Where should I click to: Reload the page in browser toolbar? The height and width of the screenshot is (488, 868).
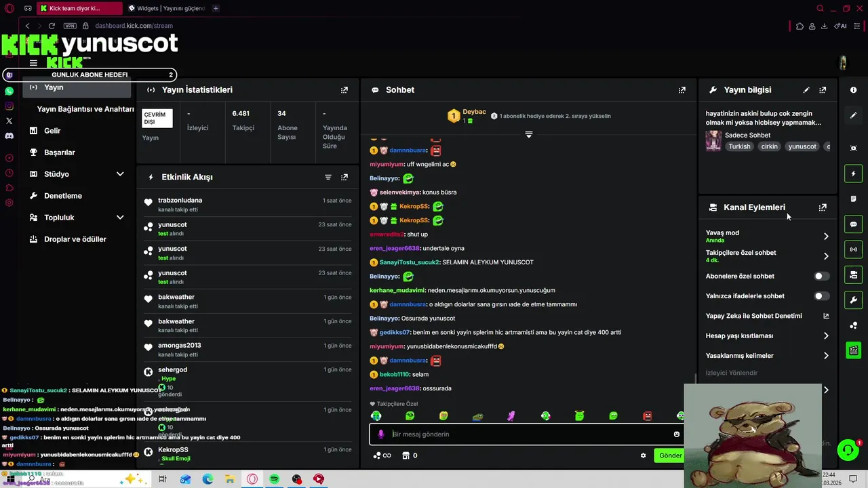click(52, 26)
